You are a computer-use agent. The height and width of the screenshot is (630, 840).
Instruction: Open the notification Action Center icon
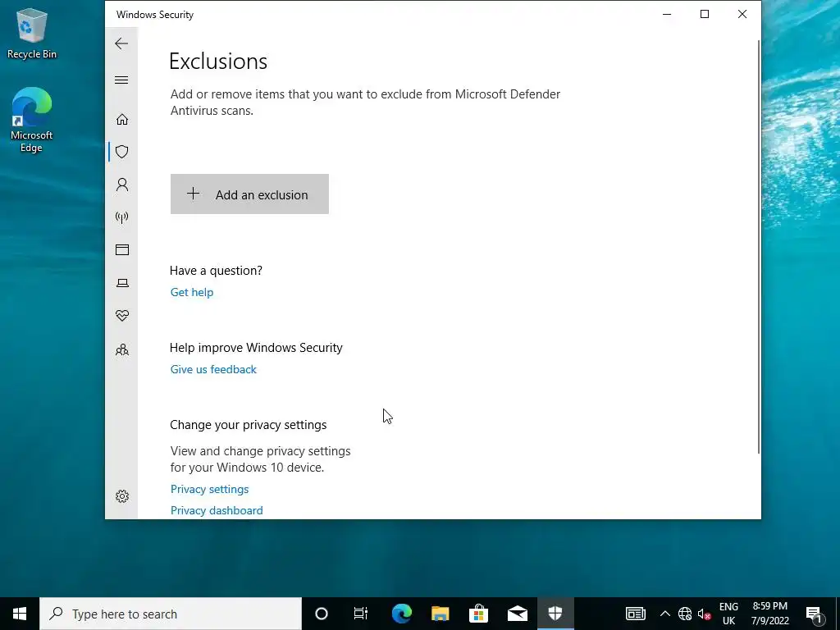tap(815, 614)
